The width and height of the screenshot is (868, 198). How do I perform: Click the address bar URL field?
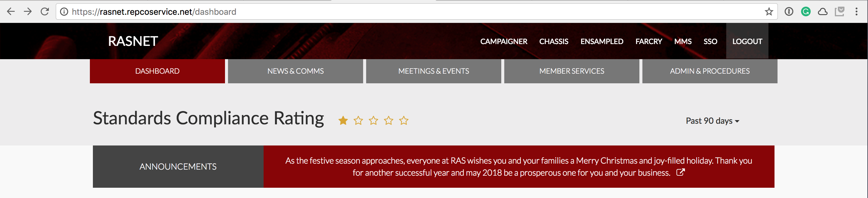click(x=404, y=12)
